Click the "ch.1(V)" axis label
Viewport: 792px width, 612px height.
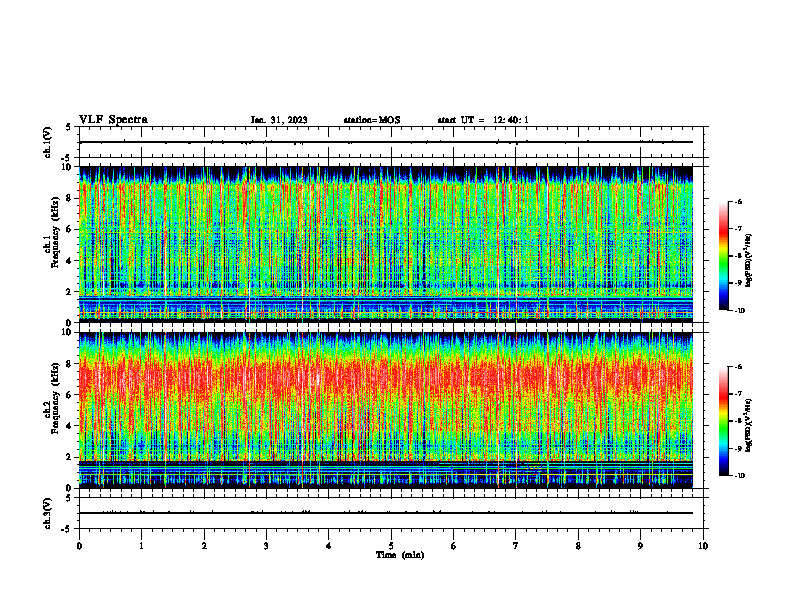tap(48, 142)
